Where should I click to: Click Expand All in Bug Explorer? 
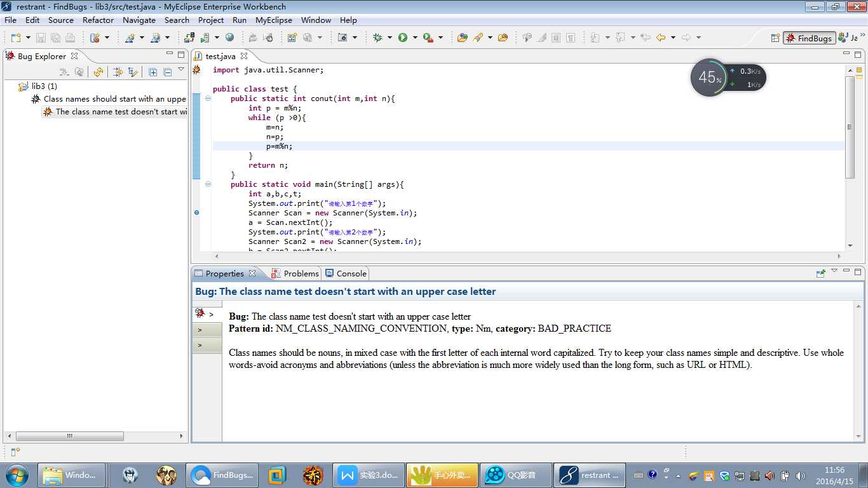coord(153,72)
